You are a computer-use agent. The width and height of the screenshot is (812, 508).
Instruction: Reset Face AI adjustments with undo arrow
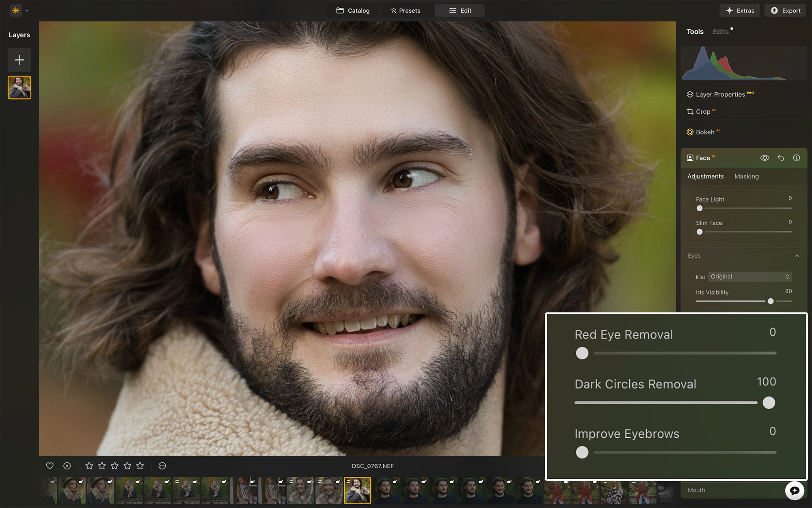[781, 158]
